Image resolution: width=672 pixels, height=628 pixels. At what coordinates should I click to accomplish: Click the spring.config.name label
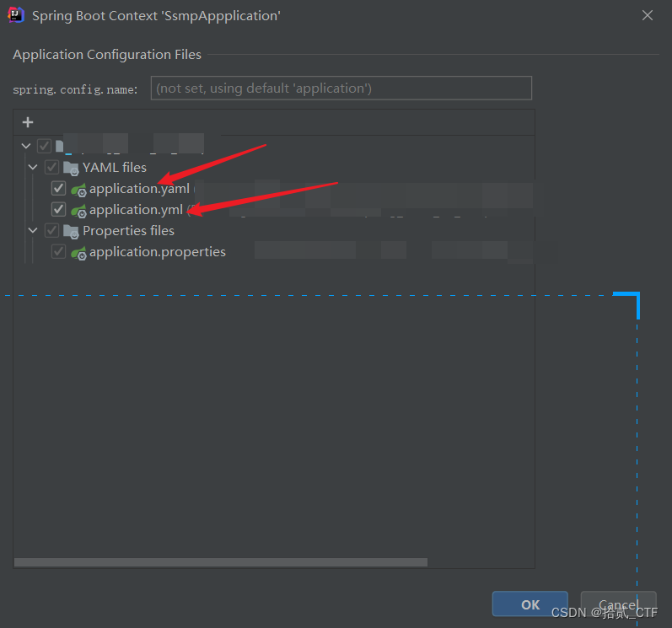pos(75,89)
